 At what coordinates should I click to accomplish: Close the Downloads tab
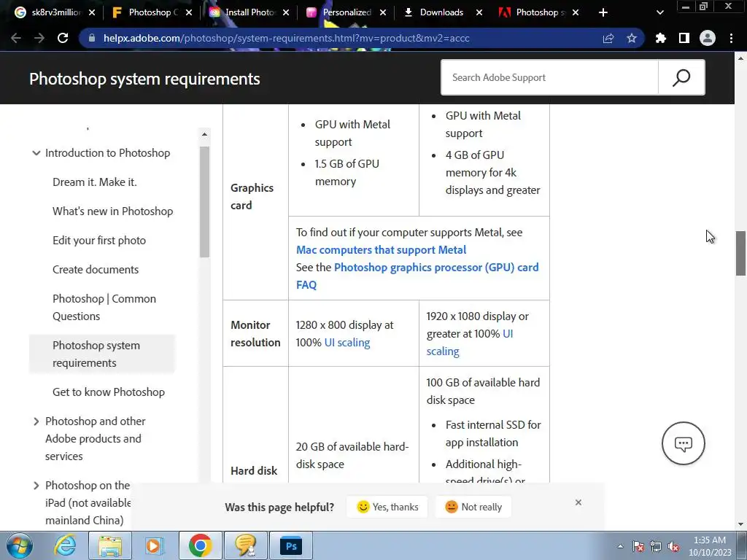point(479,12)
